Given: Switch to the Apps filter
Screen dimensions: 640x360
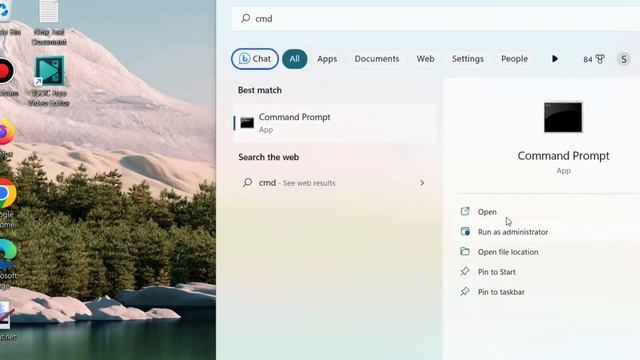Looking at the screenshot, I should point(327,59).
